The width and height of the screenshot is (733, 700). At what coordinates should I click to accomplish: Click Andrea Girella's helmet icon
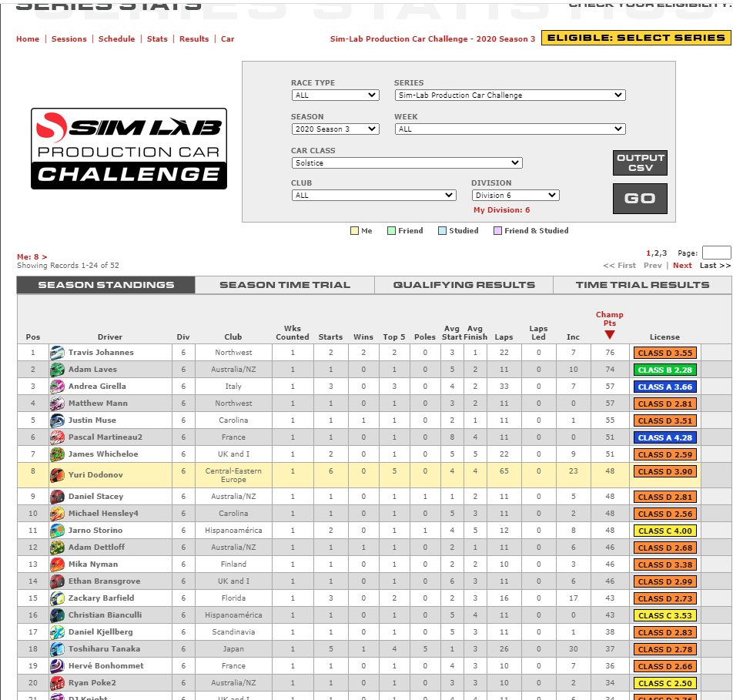click(57, 387)
